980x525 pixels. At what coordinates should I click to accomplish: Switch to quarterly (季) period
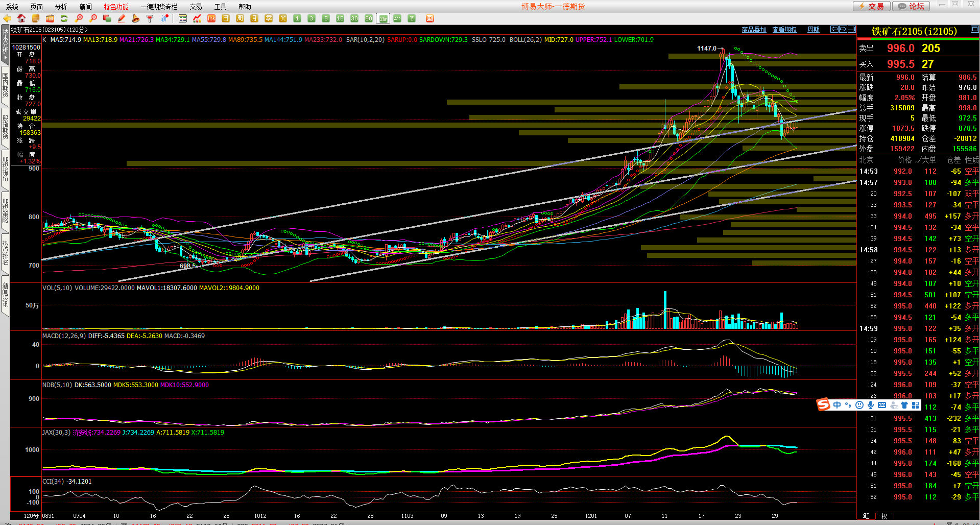[x=269, y=18]
